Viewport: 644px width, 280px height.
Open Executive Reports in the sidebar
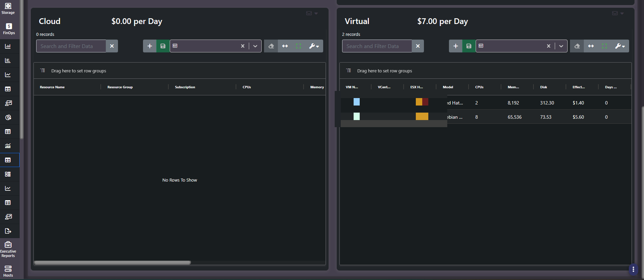coord(8,249)
